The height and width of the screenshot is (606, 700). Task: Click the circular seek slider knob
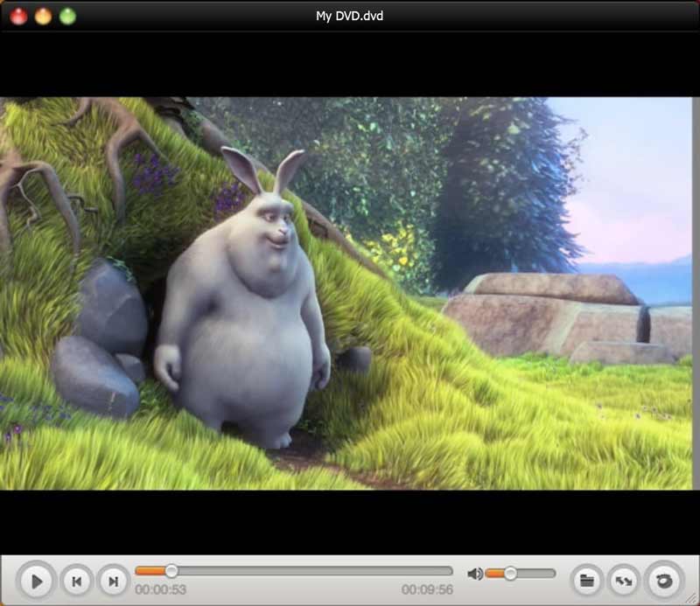[x=171, y=570]
